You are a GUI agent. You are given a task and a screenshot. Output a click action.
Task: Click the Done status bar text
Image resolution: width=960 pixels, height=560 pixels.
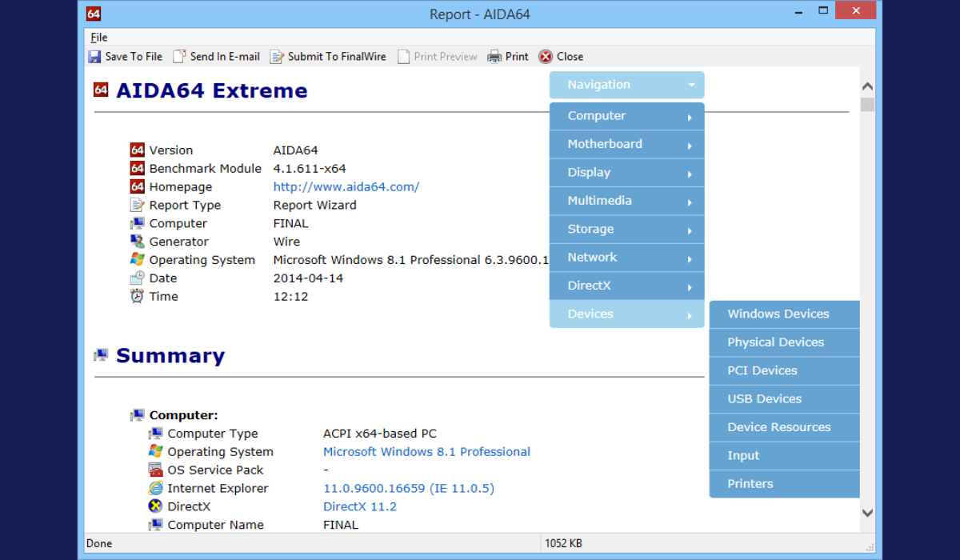pyautogui.click(x=99, y=543)
